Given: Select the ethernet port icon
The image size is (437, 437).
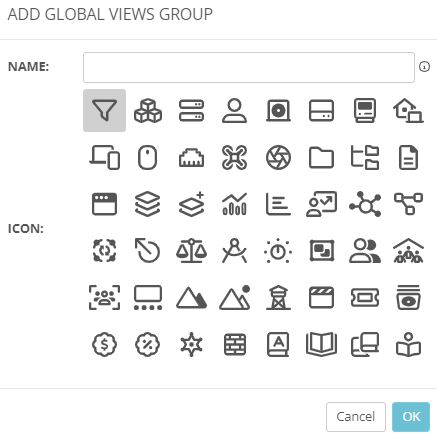Looking at the screenshot, I should 191,157.
